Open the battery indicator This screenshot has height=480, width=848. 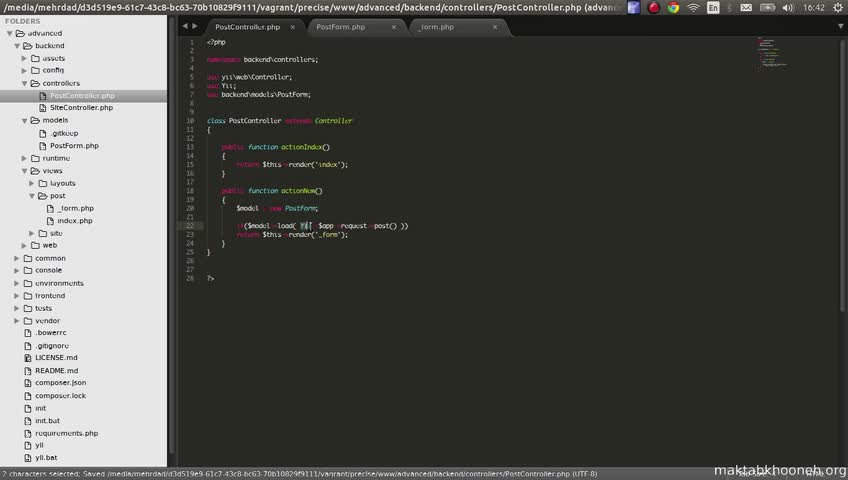click(x=767, y=8)
